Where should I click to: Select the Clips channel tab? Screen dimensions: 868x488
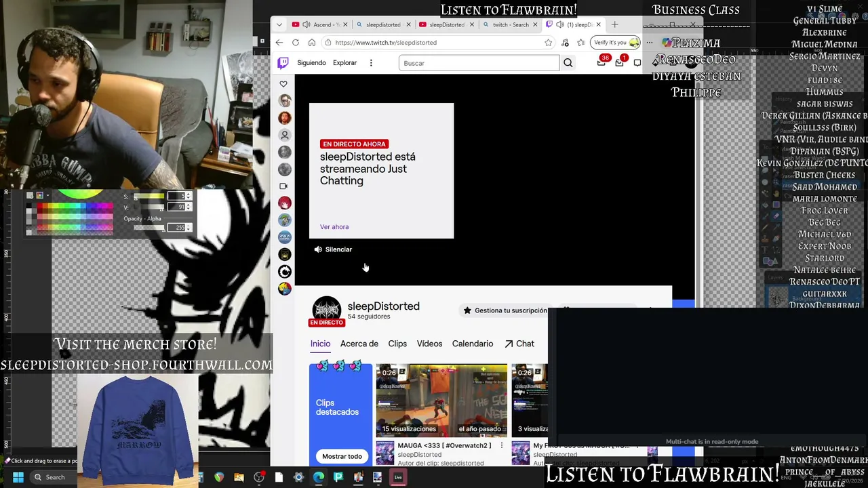397,344
